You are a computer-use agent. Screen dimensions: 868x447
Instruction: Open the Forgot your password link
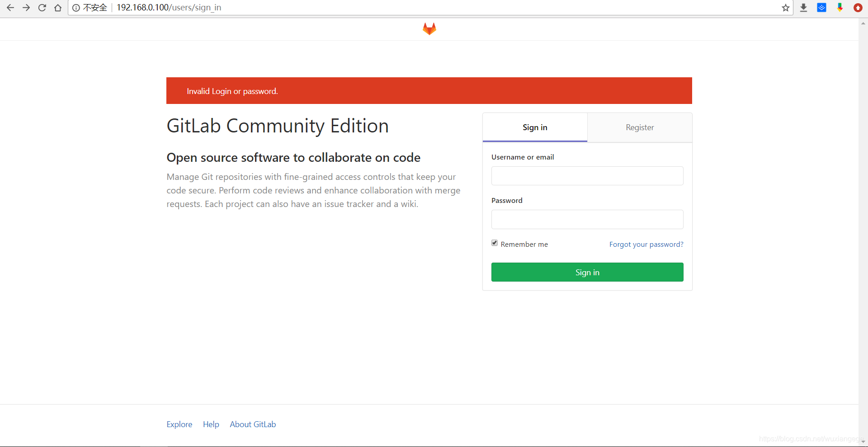coord(646,245)
